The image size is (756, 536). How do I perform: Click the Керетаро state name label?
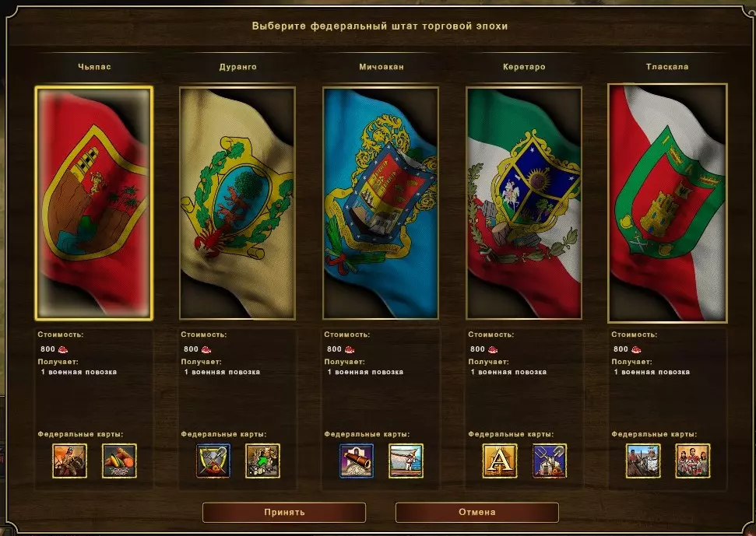pyautogui.click(x=524, y=67)
